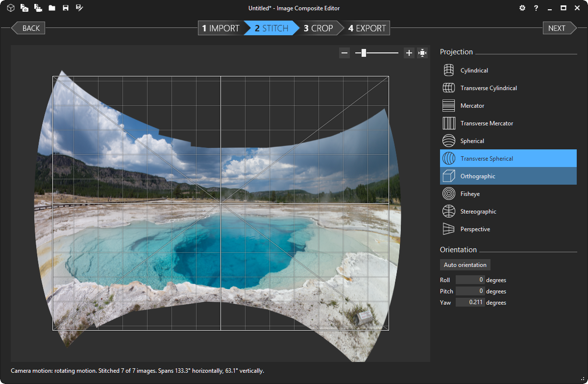The height and width of the screenshot is (384, 588).
Task: Jump to the 4 EXPORT step
Action: click(367, 28)
